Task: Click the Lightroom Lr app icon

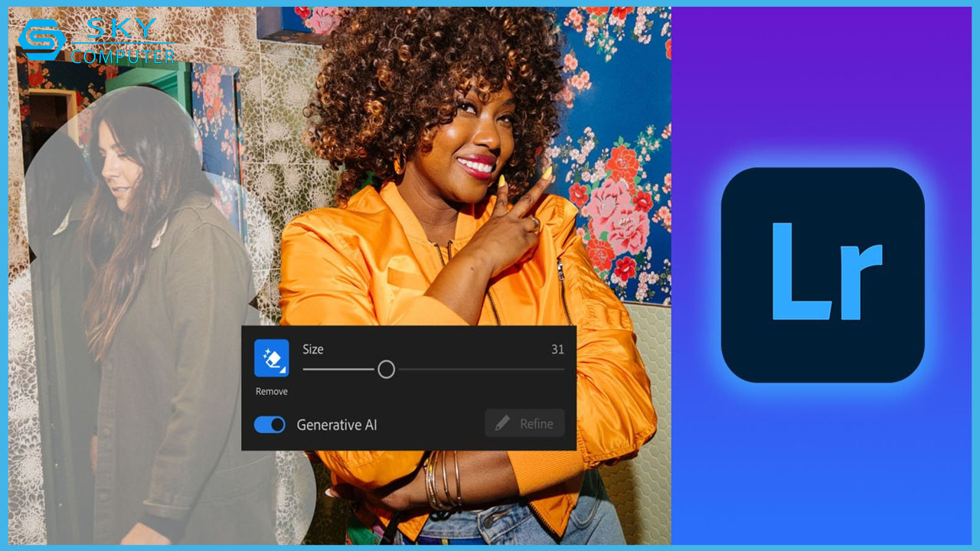Action: [822, 275]
